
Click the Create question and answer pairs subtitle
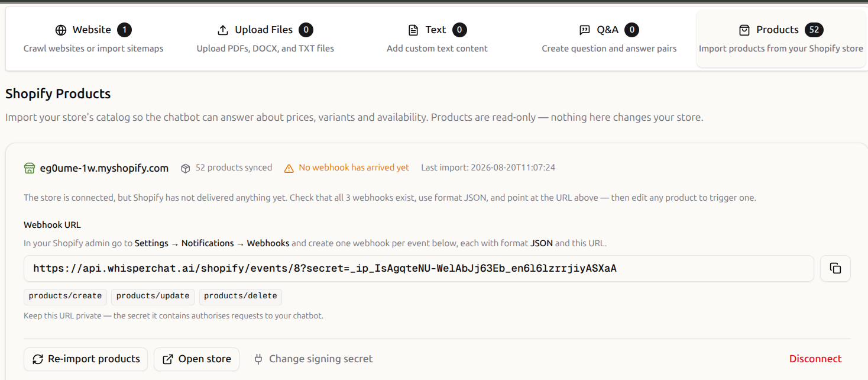pyautogui.click(x=609, y=49)
